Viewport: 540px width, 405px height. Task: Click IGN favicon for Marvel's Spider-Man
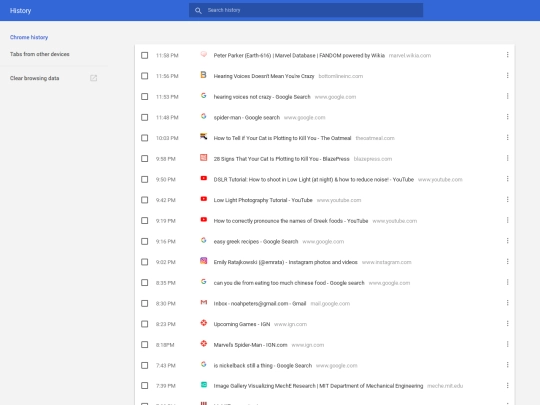click(204, 343)
